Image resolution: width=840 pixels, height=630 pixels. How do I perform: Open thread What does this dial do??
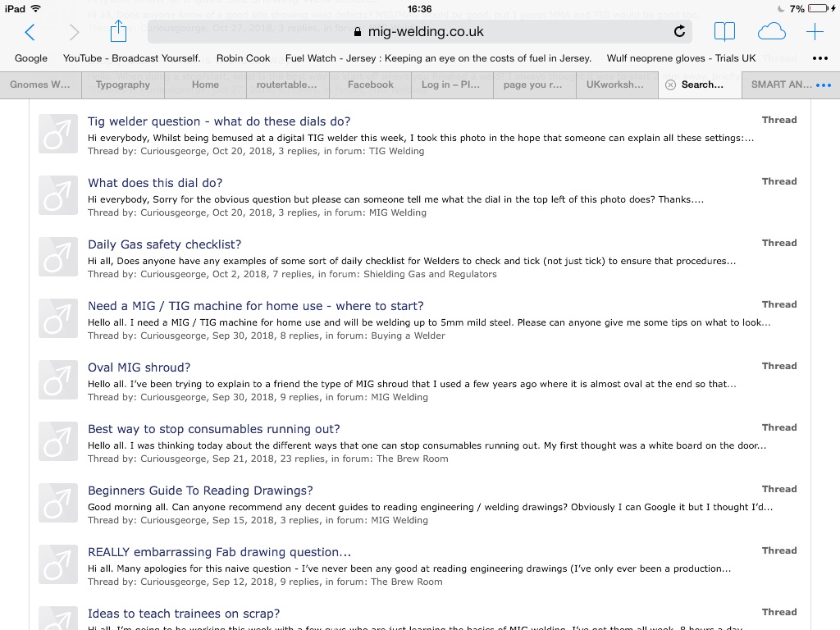[x=155, y=183]
